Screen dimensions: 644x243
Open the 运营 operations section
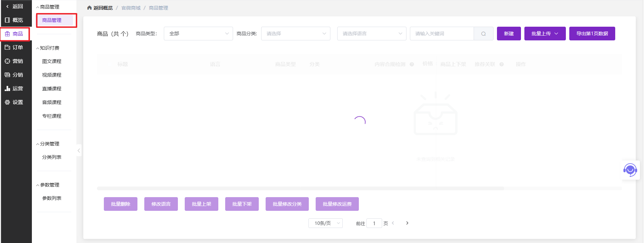tap(14, 89)
